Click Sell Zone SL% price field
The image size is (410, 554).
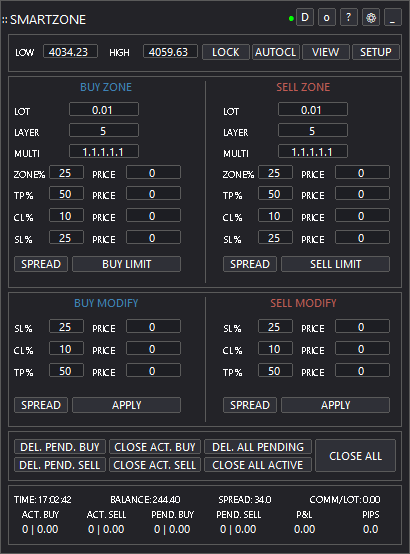click(x=362, y=237)
